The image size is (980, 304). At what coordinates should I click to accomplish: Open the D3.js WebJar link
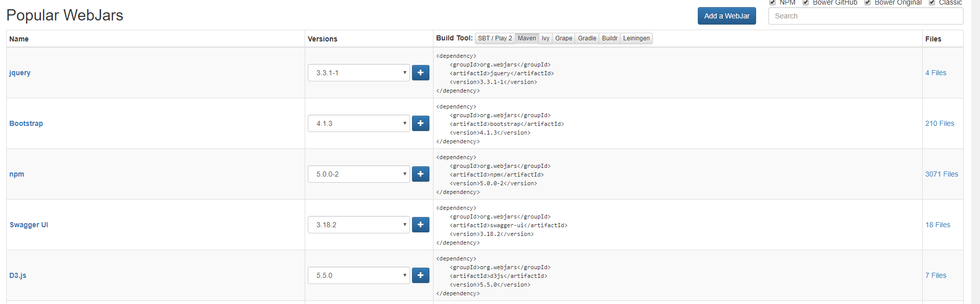pos(18,275)
